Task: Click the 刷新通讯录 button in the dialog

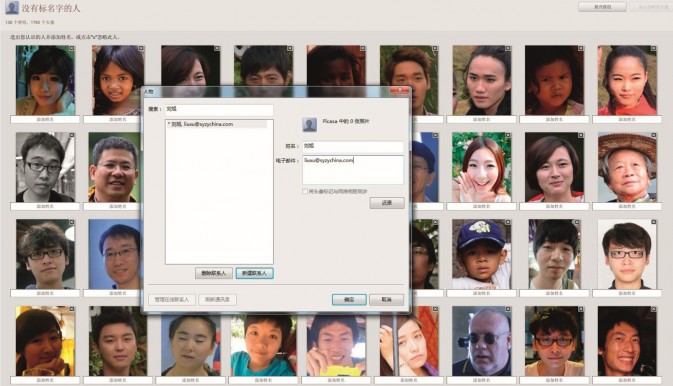Action: pos(218,300)
